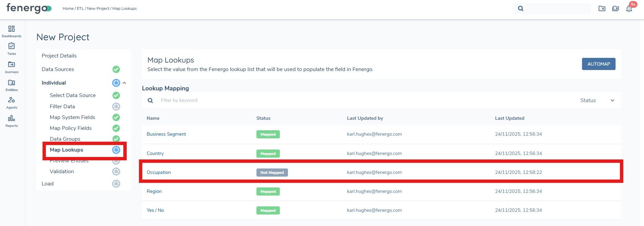Click the new folder icon in header

point(602,9)
